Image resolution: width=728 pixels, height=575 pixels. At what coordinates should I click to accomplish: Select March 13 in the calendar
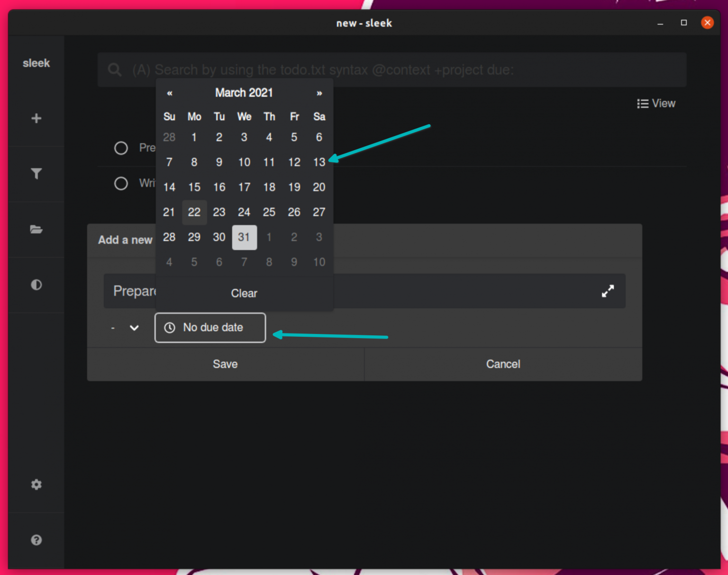point(318,162)
